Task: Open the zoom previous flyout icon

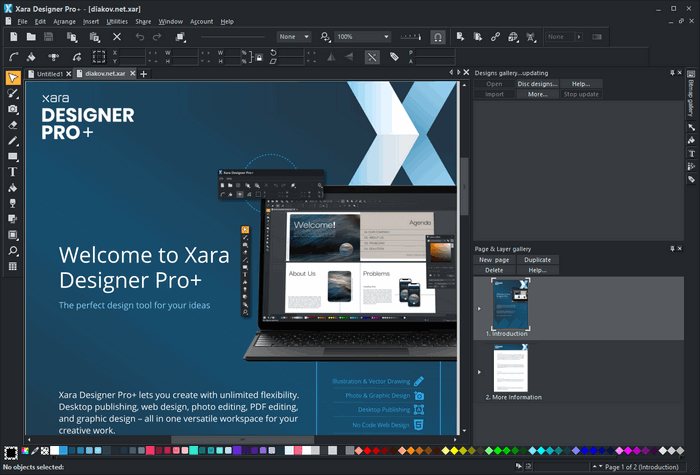Action: 325,37
